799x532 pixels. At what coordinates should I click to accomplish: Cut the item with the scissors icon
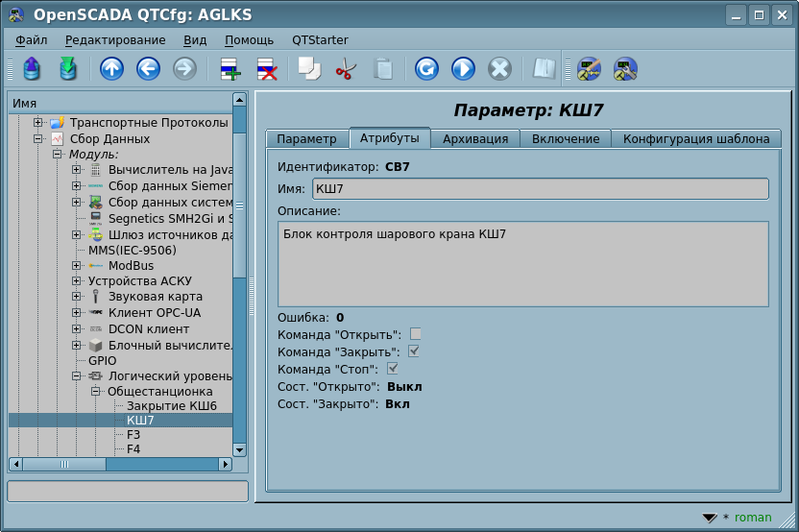coord(346,69)
